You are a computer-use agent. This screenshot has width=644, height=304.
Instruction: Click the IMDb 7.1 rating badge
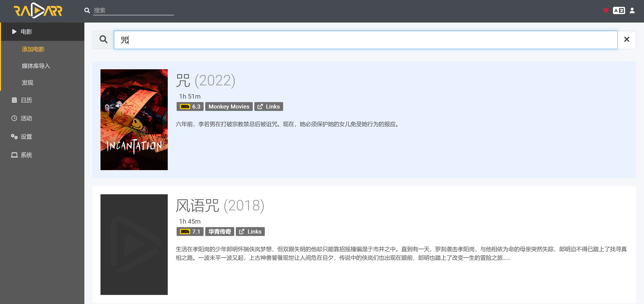click(x=190, y=232)
